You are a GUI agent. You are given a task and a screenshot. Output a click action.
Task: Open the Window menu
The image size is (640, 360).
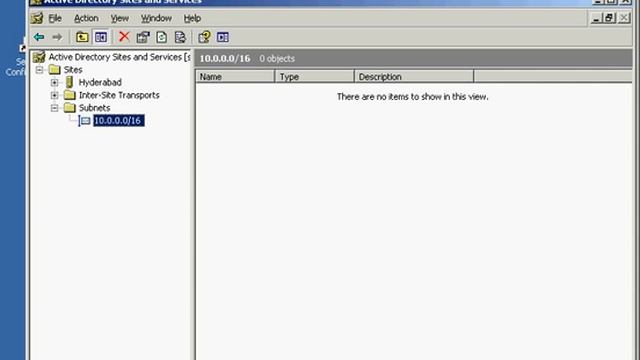156,18
